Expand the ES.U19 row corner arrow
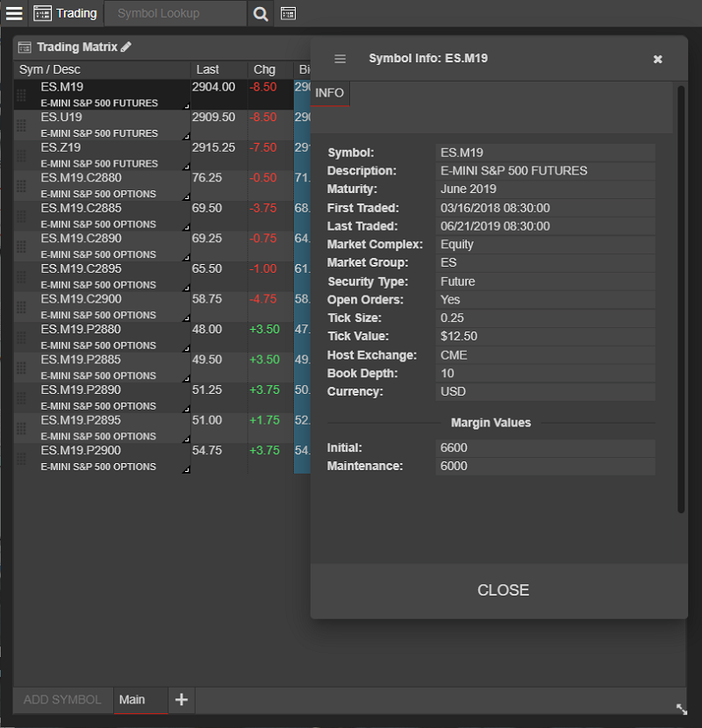This screenshot has width=702, height=728. (186, 136)
